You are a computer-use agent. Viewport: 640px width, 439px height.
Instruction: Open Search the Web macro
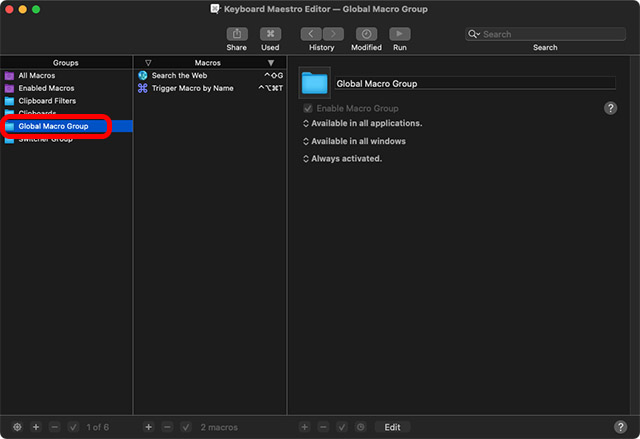210,75
